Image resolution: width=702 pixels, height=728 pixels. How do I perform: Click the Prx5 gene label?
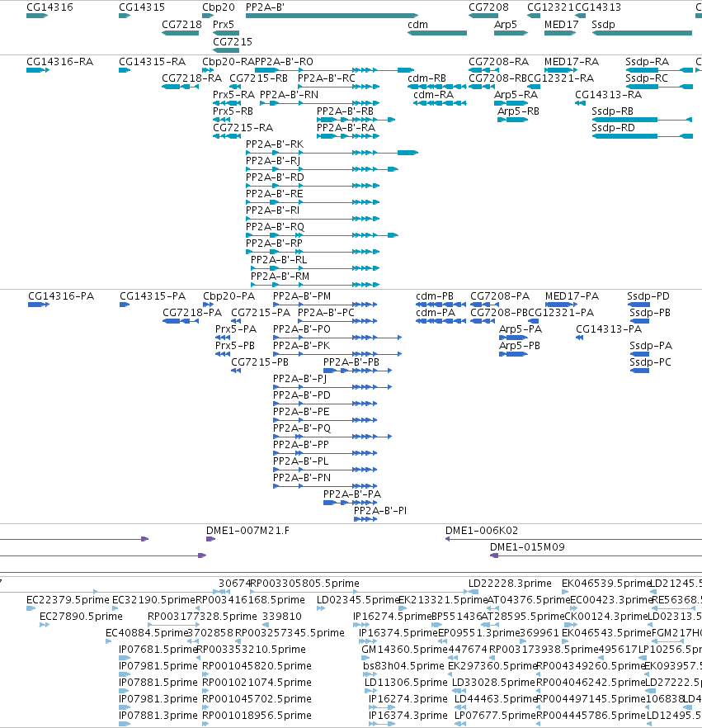224,25
